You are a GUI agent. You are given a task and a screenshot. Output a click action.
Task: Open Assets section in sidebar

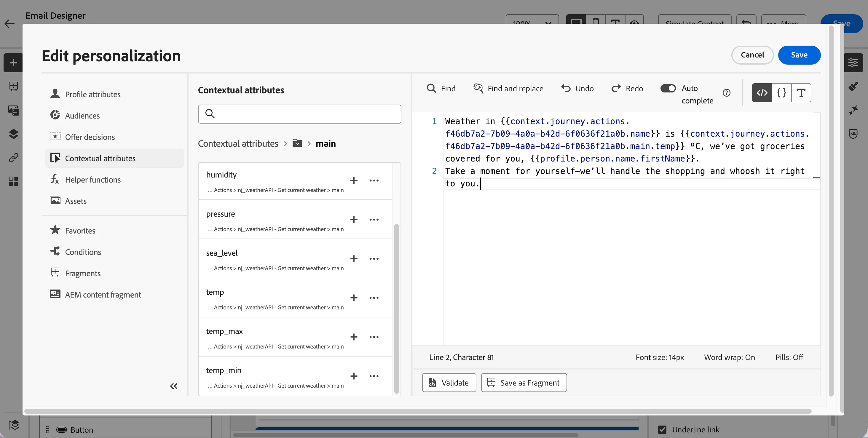tap(114, 201)
